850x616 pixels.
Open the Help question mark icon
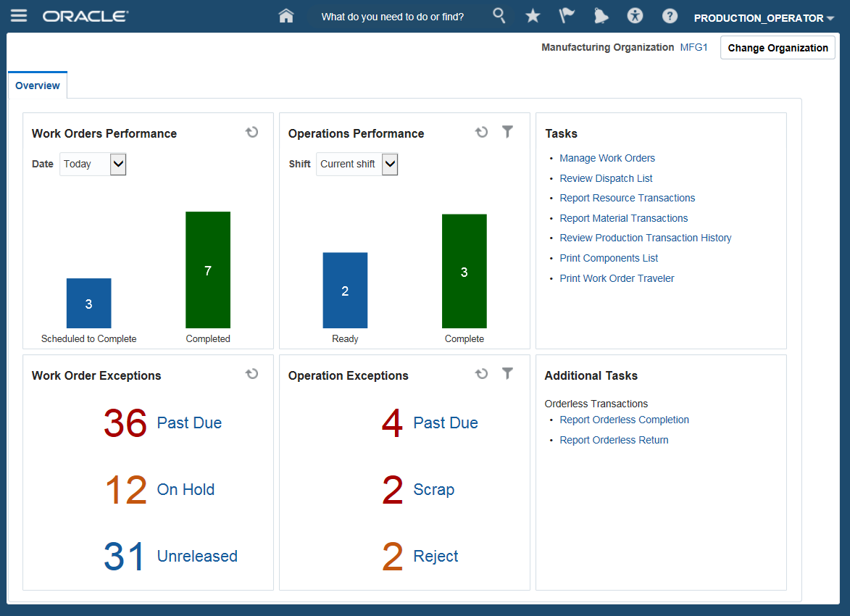(670, 16)
